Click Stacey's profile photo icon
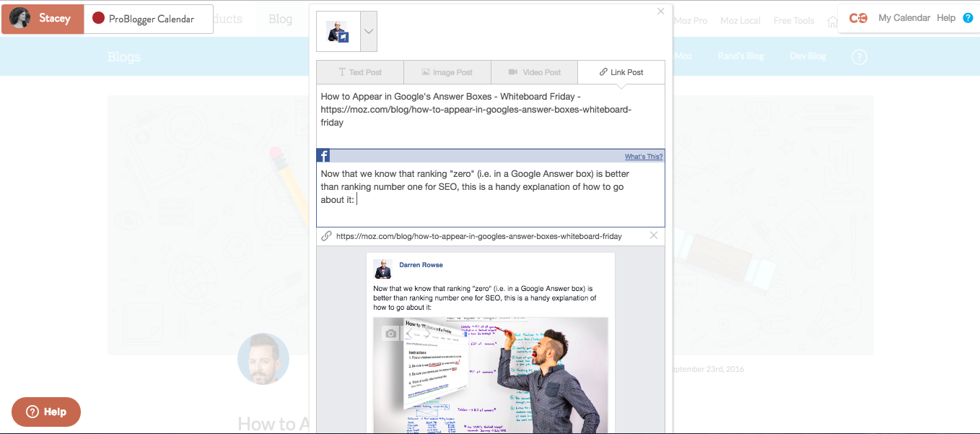980x434 pixels. point(20,19)
